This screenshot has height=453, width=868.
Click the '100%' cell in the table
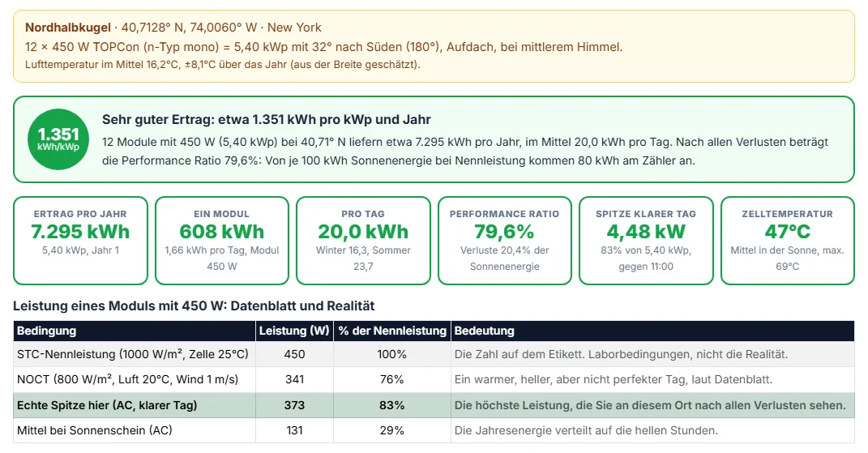[x=392, y=354]
